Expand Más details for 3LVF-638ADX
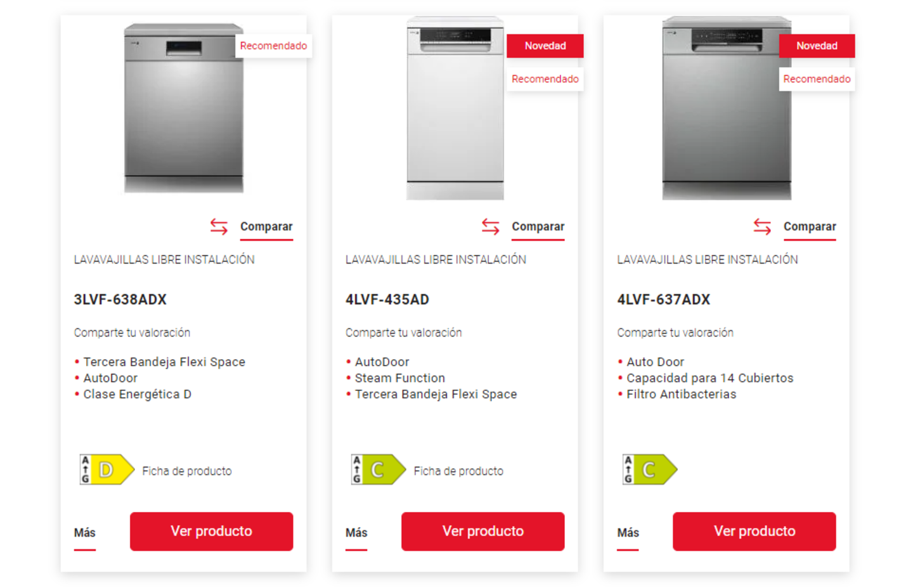 [84, 533]
